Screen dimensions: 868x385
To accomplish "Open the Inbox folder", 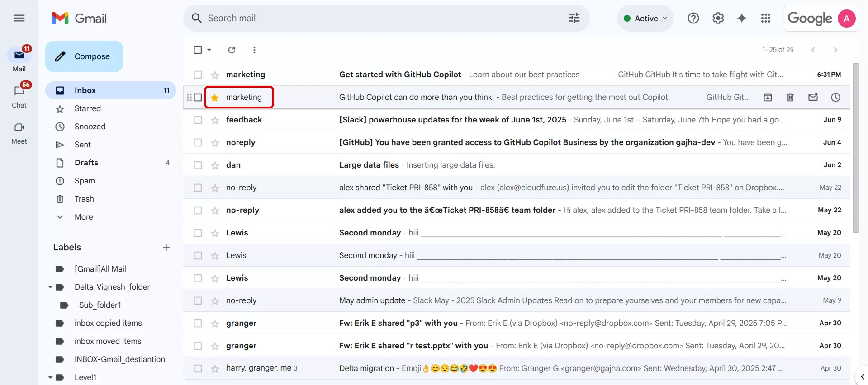I will pos(111,90).
